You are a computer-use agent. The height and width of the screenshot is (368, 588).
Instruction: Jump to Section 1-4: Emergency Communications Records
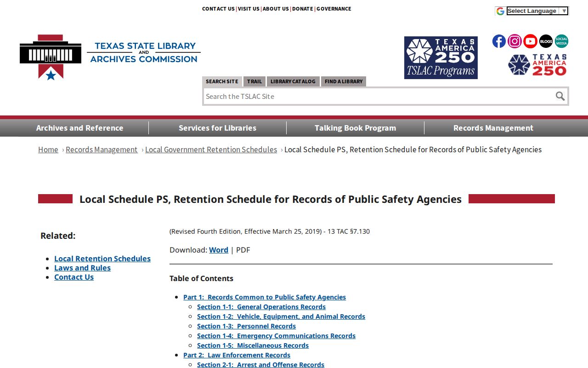tap(276, 336)
